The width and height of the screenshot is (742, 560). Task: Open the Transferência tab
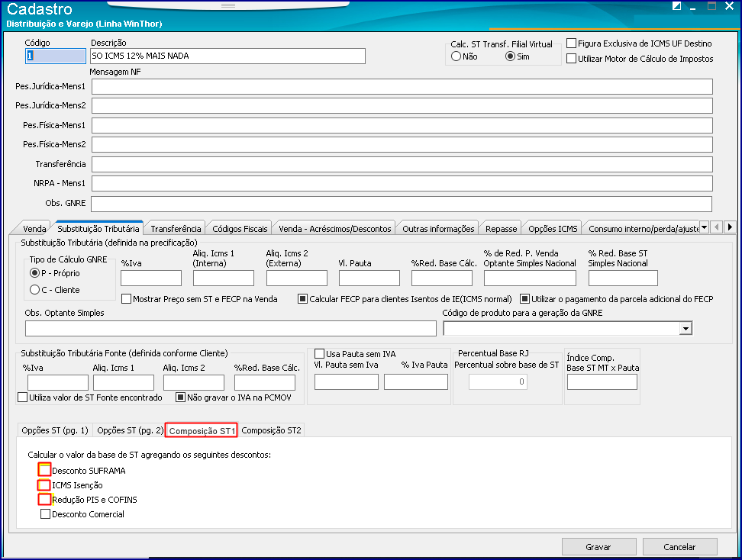coord(176,229)
